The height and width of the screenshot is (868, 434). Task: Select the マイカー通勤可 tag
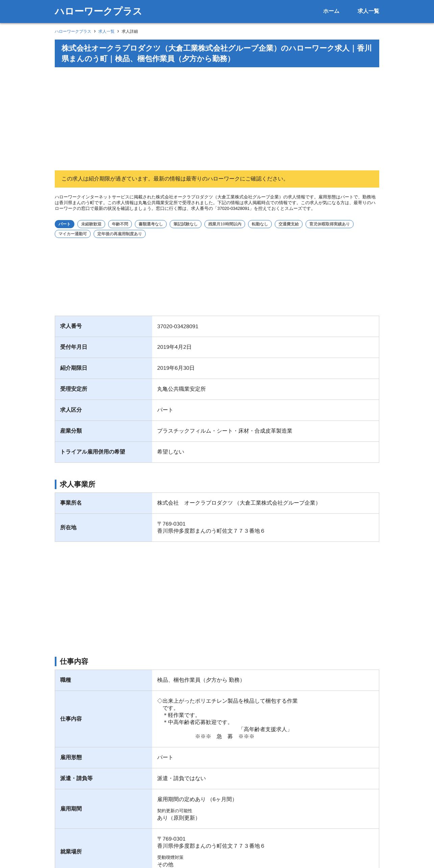(x=73, y=234)
